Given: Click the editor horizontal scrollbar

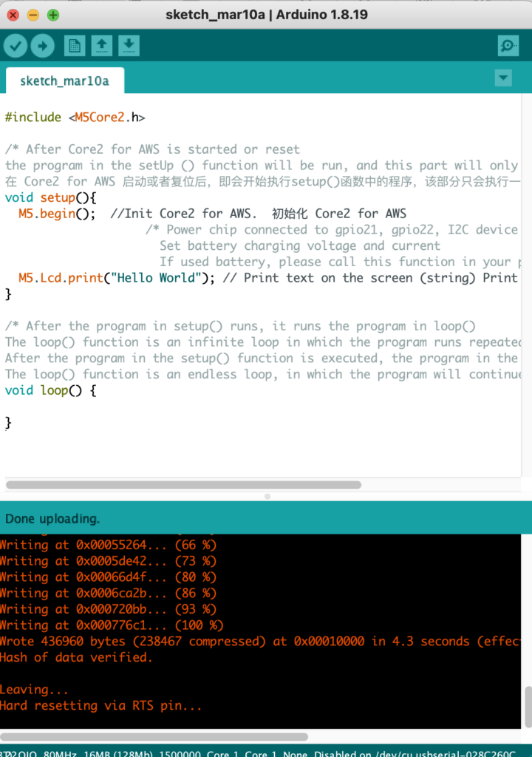Looking at the screenshot, I should [183, 485].
